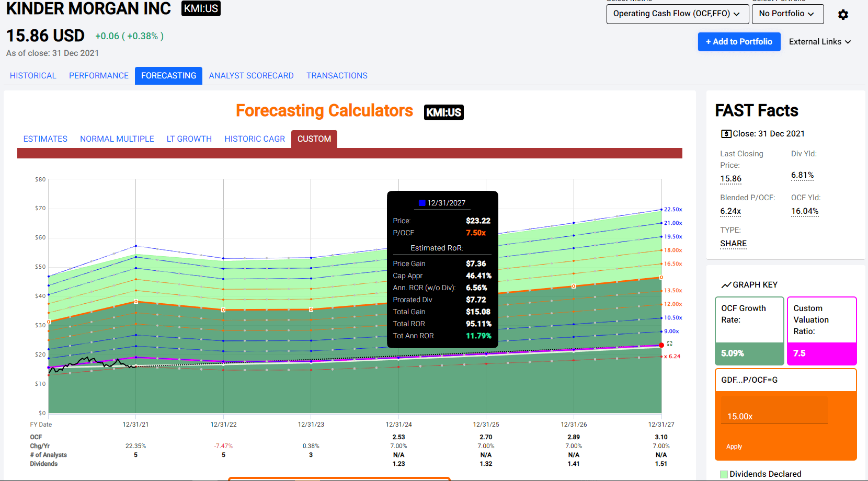Click the red endpoint marker on chart
Viewport: 868px width, 481px height.
point(661,345)
